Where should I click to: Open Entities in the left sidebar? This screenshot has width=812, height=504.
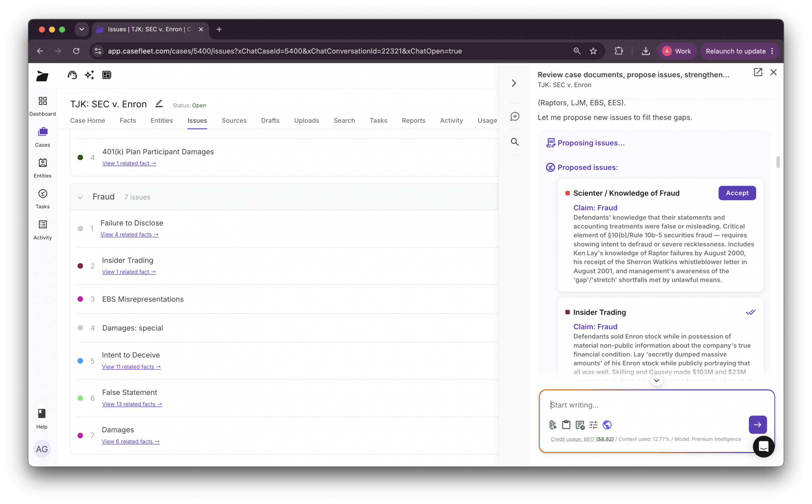[x=43, y=168]
